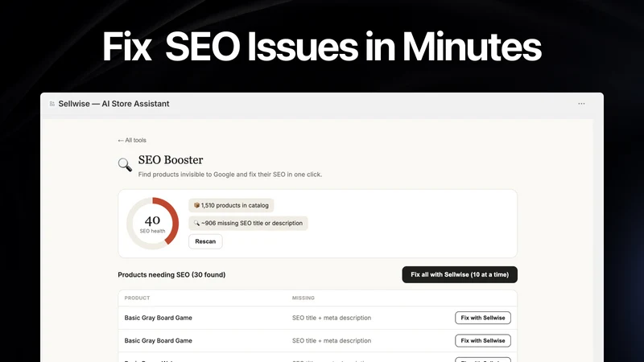This screenshot has height=362, width=644.
Task: Click Find products invisible to Google subtitle
Action: tap(230, 175)
